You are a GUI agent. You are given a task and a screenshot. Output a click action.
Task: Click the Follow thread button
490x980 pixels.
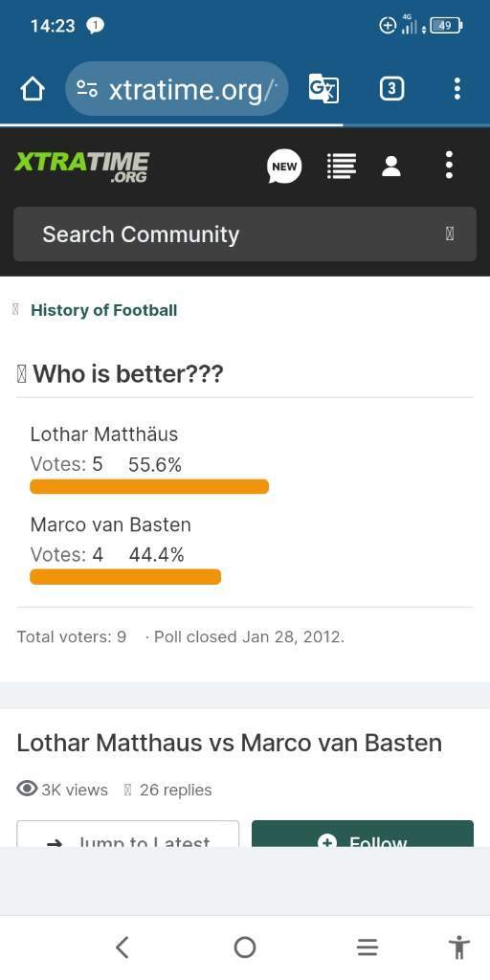tap(363, 834)
